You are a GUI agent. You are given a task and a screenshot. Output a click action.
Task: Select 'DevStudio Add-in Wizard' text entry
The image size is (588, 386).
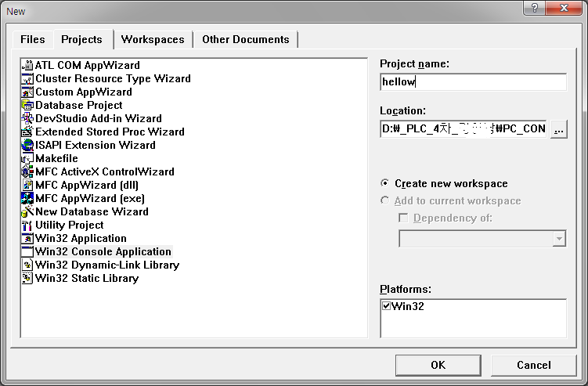(x=99, y=118)
